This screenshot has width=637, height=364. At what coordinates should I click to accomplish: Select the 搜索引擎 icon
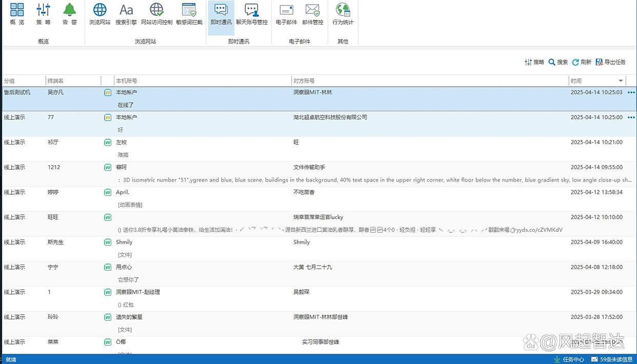pos(126,14)
